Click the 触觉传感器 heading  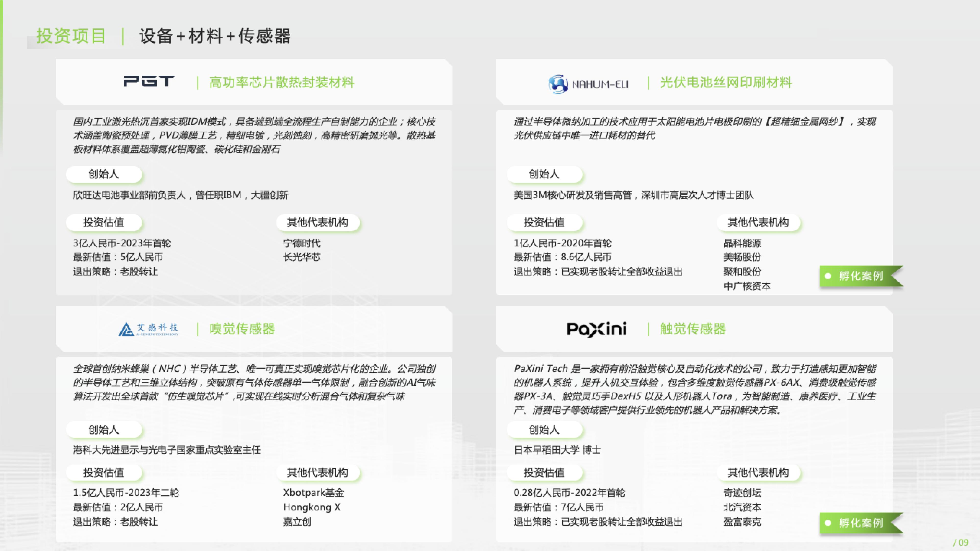693,329
